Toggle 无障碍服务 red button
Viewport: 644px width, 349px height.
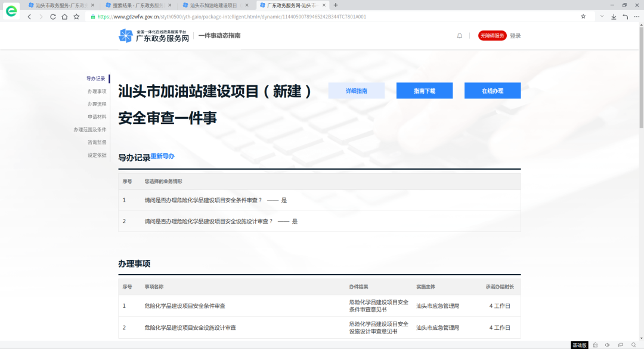(492, 36)
